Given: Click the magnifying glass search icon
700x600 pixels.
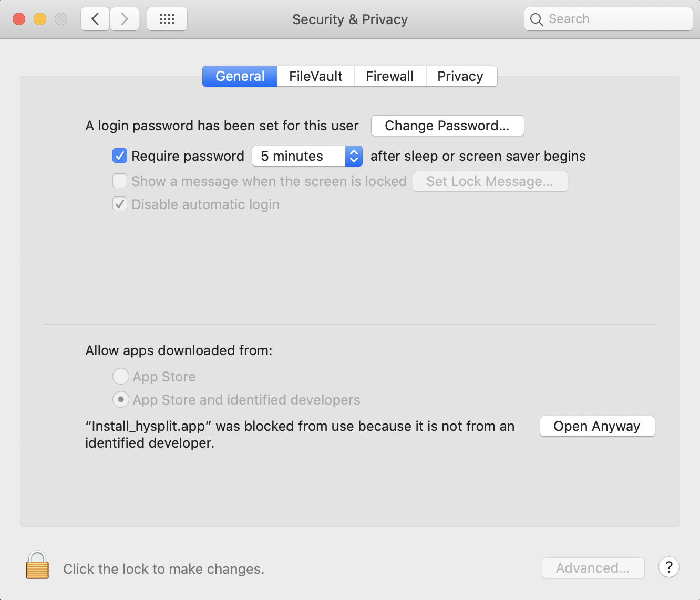Looking at the screenshot, I should coord(537,19).
